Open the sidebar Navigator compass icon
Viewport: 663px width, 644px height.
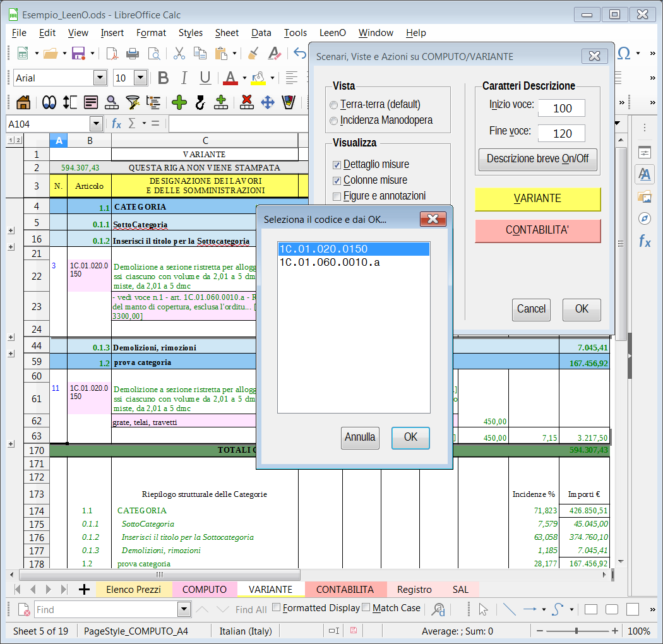[645, 218]
